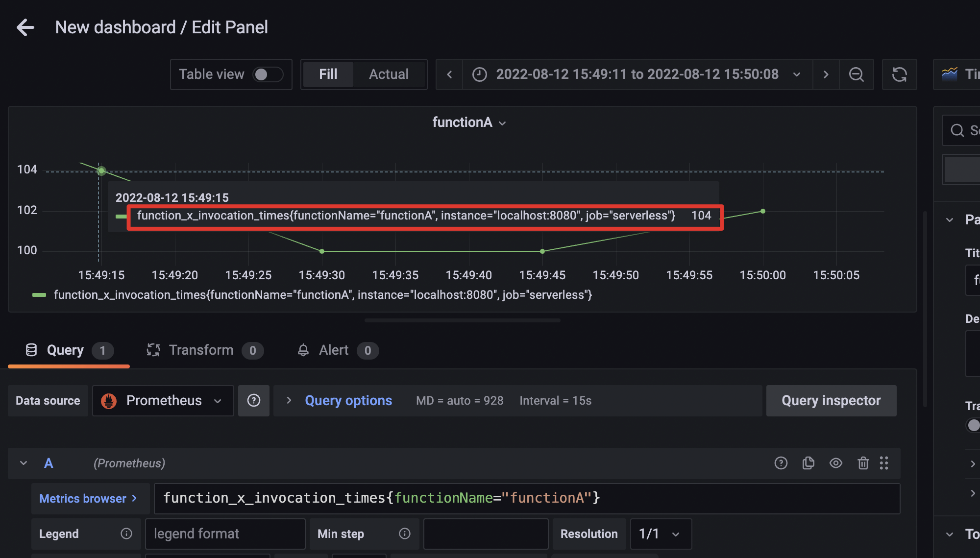Duplicate query A with the copy icon
Screen dimensions: 980x558
(808, 463)
